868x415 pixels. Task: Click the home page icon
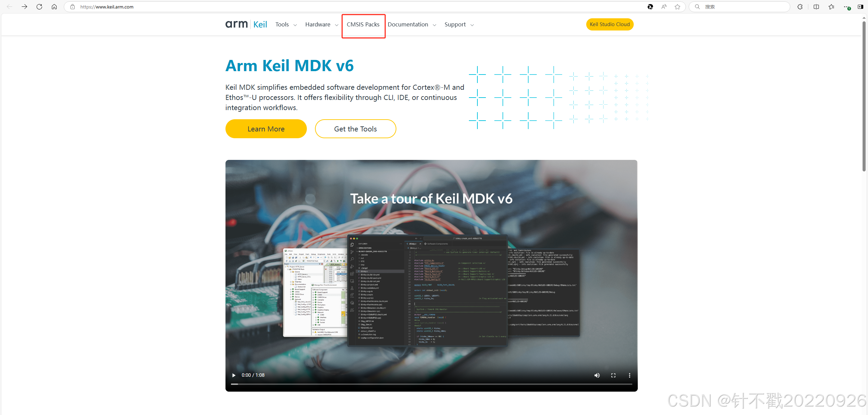(54, 7)
